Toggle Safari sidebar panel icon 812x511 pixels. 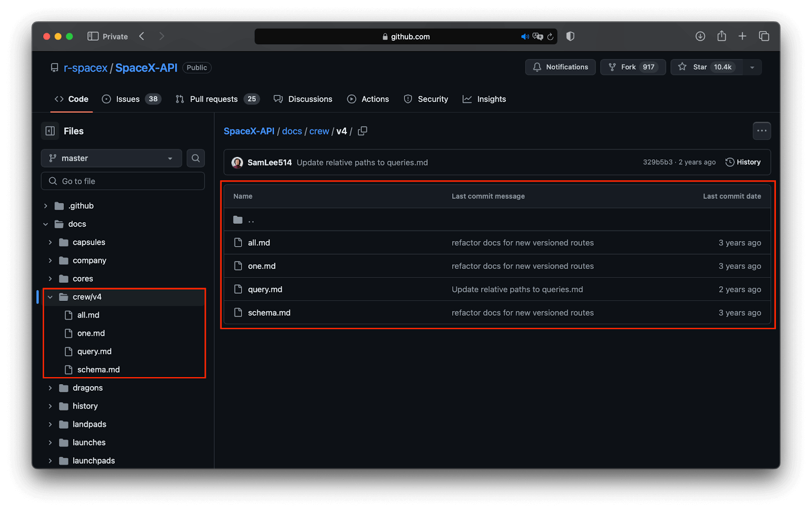point(93,37)
